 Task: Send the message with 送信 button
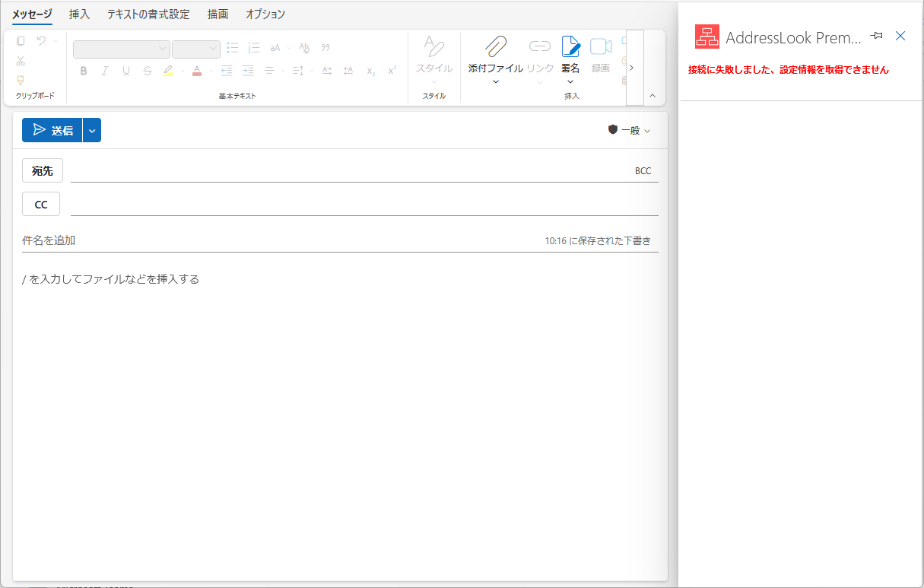[x=52, y=130]
